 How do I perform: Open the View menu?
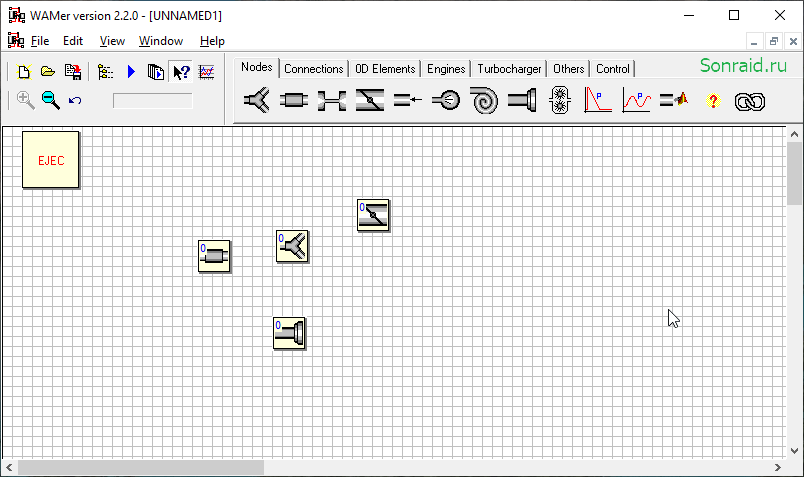pyautogui.click(x=112, y=41)
